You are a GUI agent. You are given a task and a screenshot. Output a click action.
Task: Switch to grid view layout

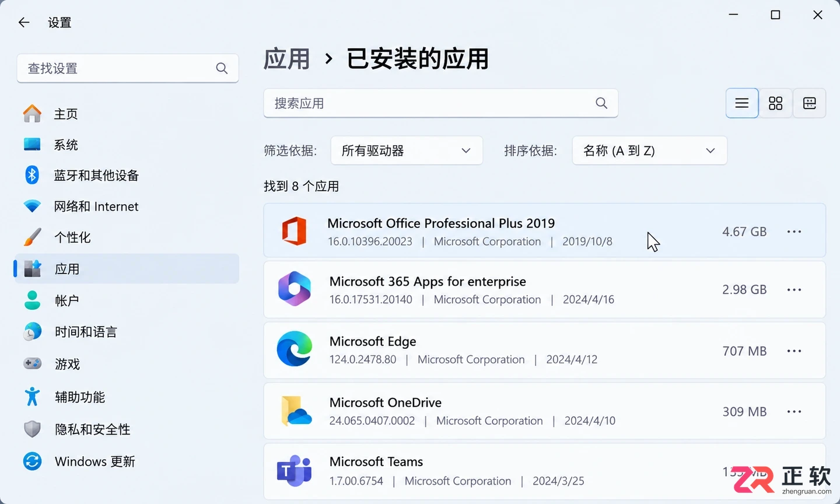(775, 103)
